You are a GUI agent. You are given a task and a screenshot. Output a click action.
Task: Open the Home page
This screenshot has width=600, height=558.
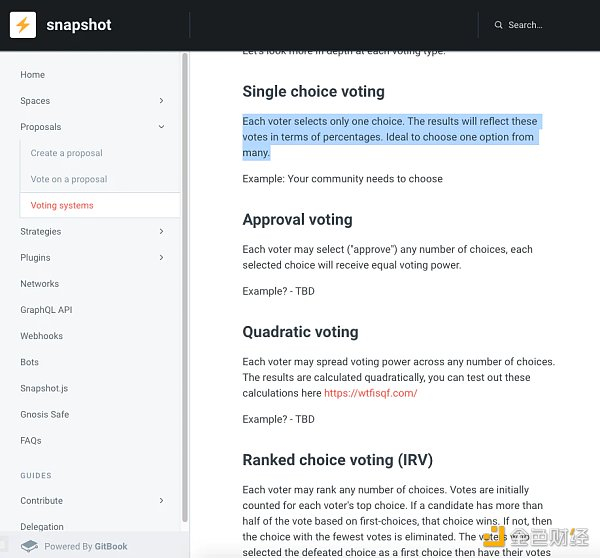[x=33, y=75]
